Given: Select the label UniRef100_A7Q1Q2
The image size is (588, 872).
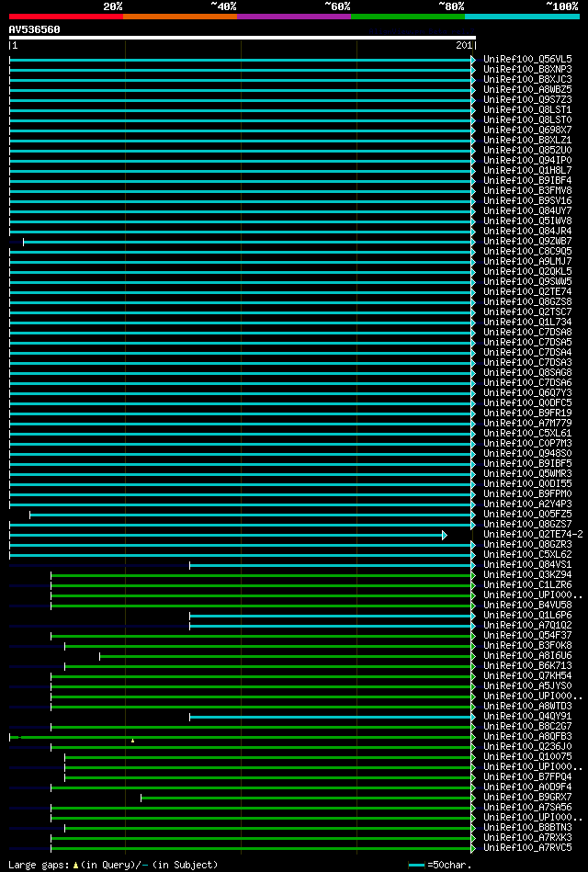Looking at the screenshot, I should [x=528, y=626].
